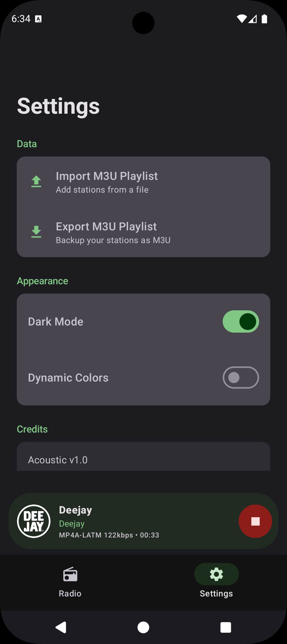Select the Export M3U Playlist title
This screenshot has width=287, height=644.
click(x=106, y=227)
